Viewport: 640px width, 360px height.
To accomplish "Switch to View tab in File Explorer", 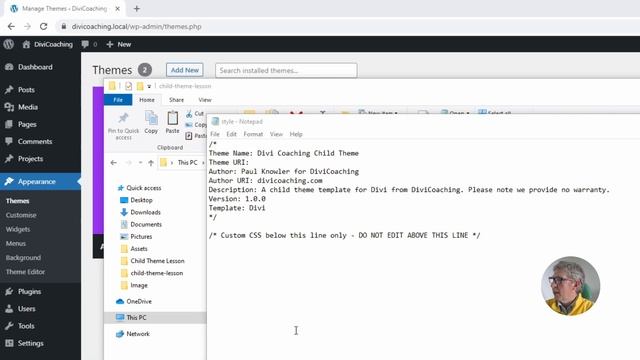I will point(205,100).
